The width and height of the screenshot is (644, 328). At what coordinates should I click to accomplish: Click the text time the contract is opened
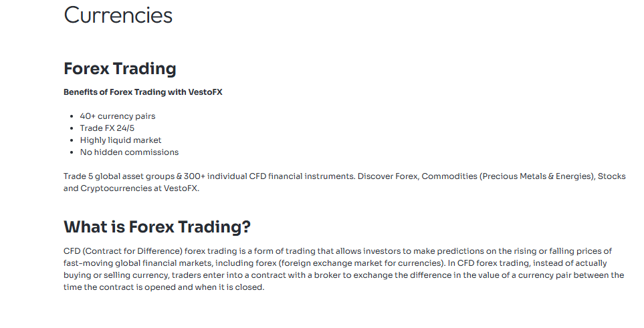(x=119, y=287)
